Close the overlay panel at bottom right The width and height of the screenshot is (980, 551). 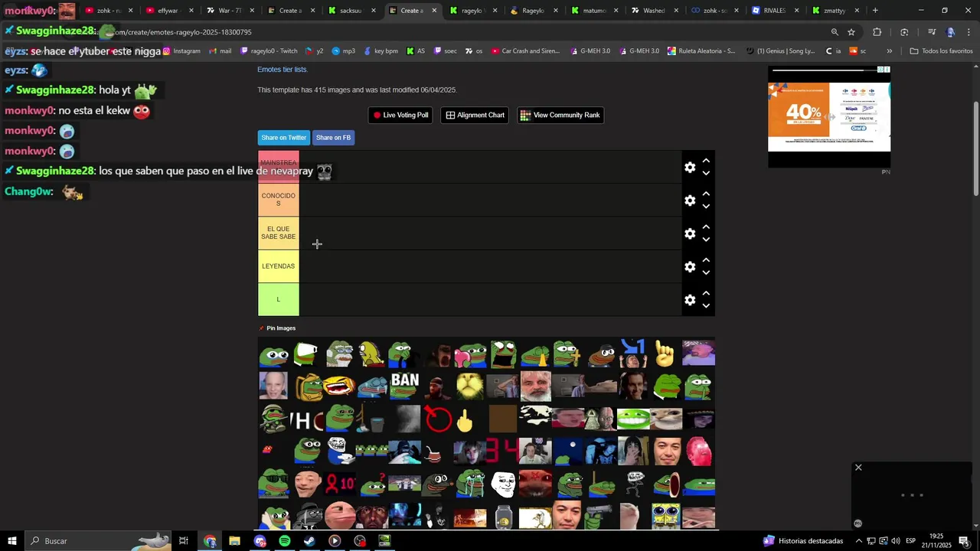[x=858, y=468]
